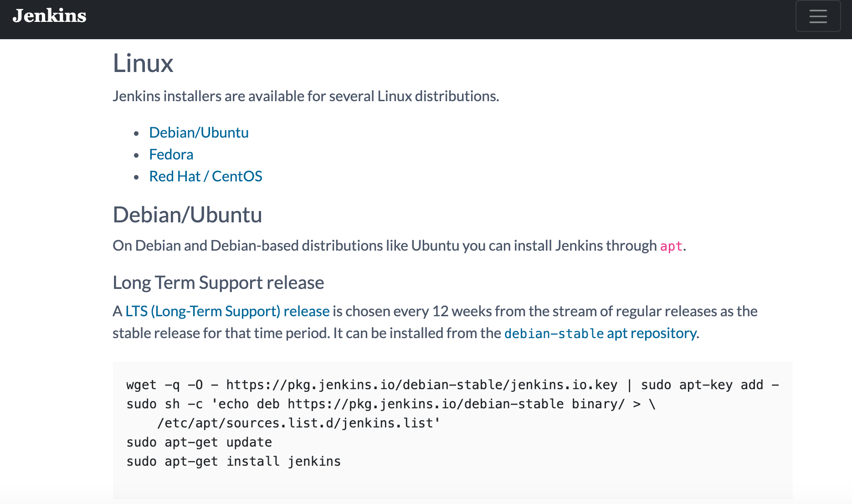Click the Debian/Ubuntu section heading
The height and width of the screenshot is (504, 852).
(x=187, y=215)
